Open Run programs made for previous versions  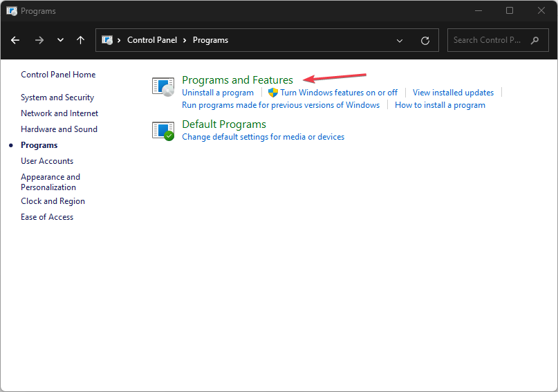(x=281, y=105)
